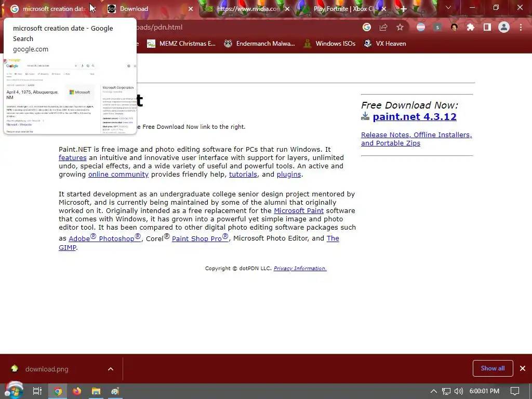This screenshot has height=399, width=532.
Task: Open the Microsoft Paint link
Action: (299, 211)
